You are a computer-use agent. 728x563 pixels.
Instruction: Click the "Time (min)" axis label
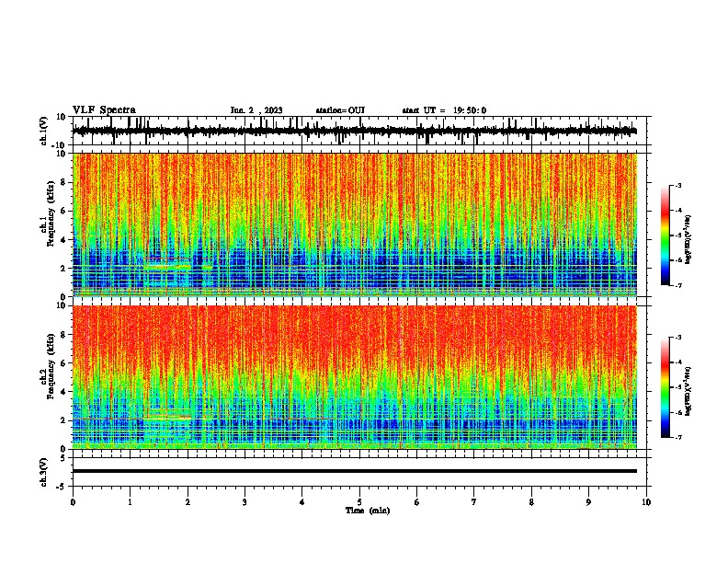(368, 511)
